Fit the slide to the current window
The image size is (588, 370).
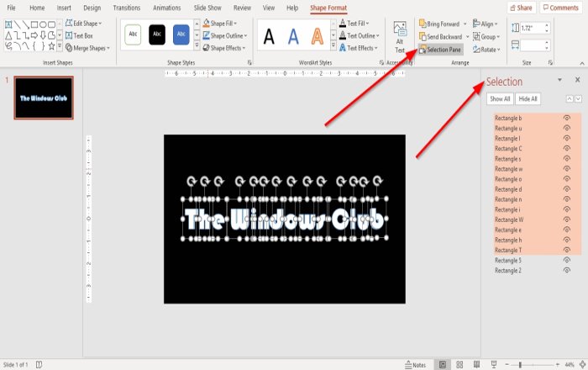coord(583,364)
